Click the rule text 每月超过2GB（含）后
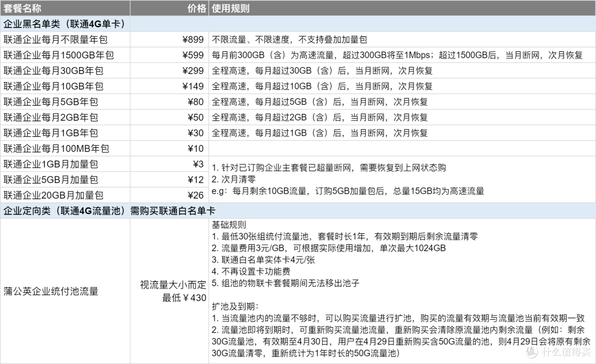This screenshot has width=596, height=364. coord(298,117)
